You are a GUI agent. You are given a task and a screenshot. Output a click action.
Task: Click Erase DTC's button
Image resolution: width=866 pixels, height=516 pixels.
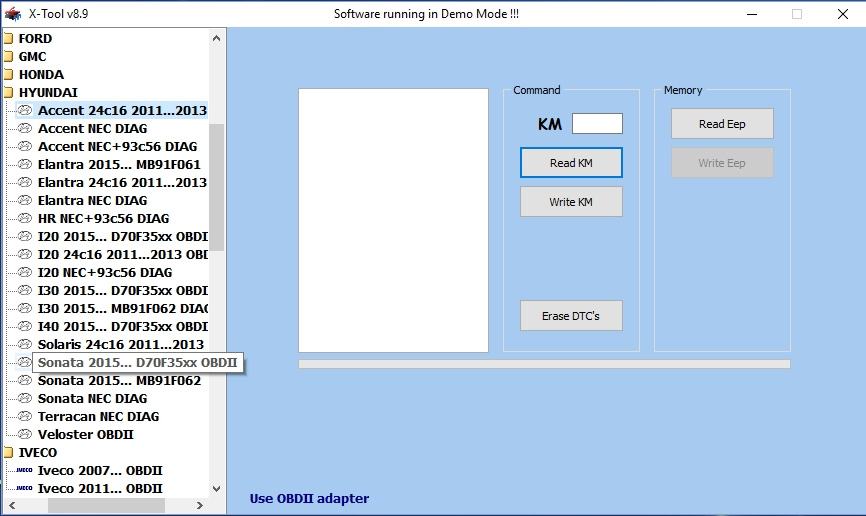(571, 315)
